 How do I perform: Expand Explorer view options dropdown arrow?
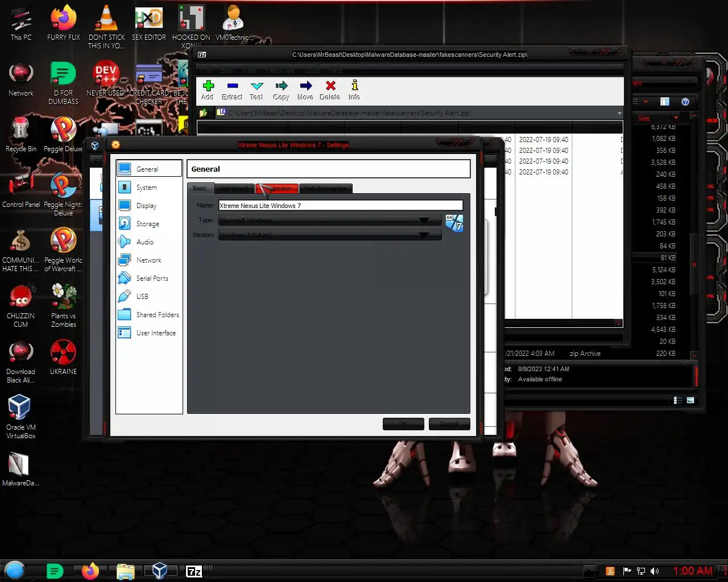coord(646,102)
